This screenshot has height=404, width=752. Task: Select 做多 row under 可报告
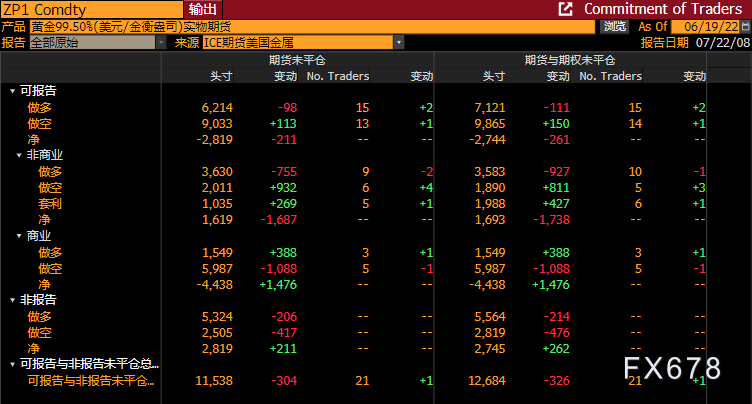pyautogui.click(x=39, y=107)
